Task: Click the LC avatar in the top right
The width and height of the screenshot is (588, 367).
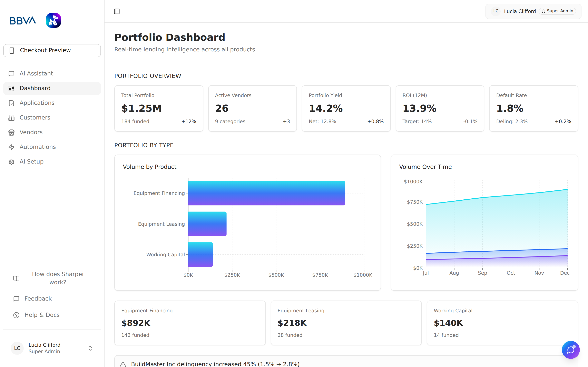Action: click(x=496, y=11)
